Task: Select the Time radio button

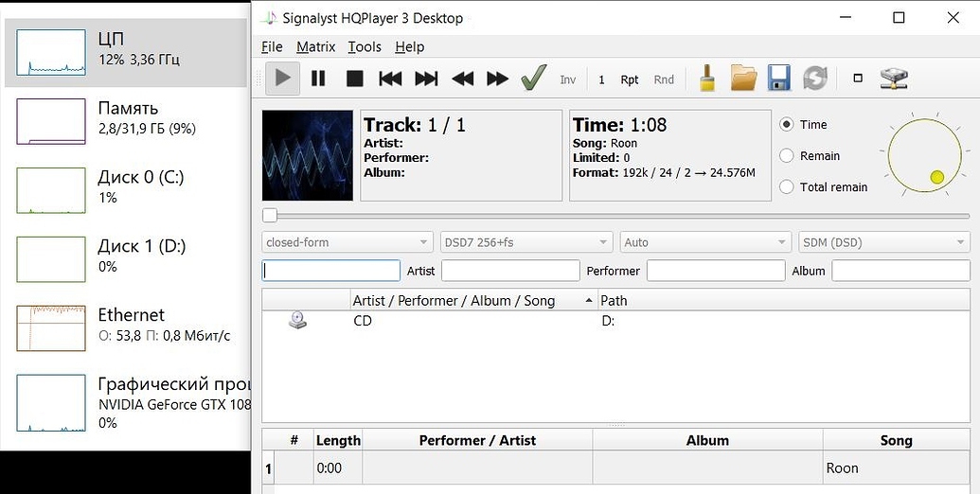Action: (787, 125)
